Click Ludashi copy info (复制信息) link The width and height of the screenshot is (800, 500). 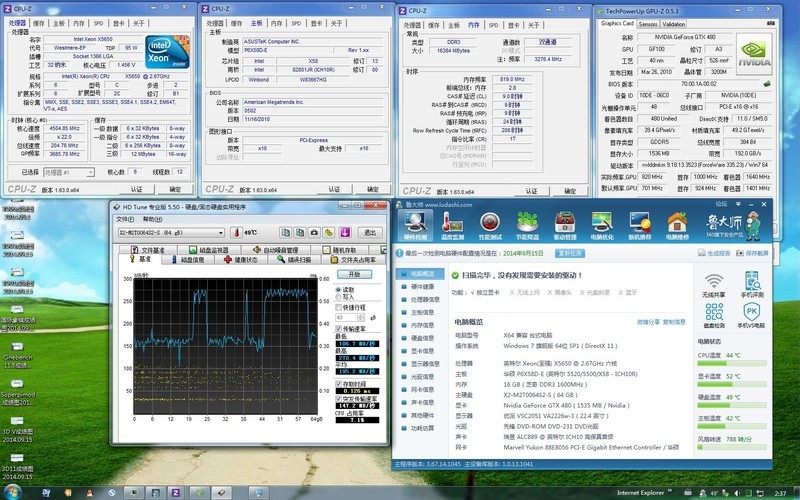pyautogui.click(x=674, y=322)
